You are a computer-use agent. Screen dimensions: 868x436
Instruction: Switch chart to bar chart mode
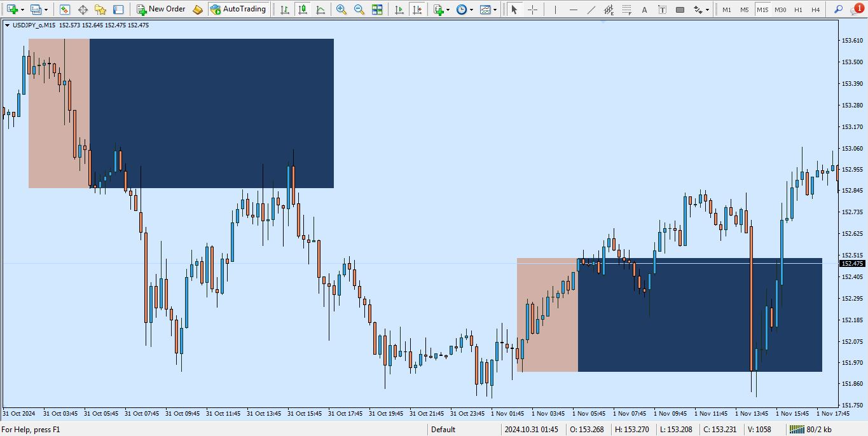[x=284, y=10]
